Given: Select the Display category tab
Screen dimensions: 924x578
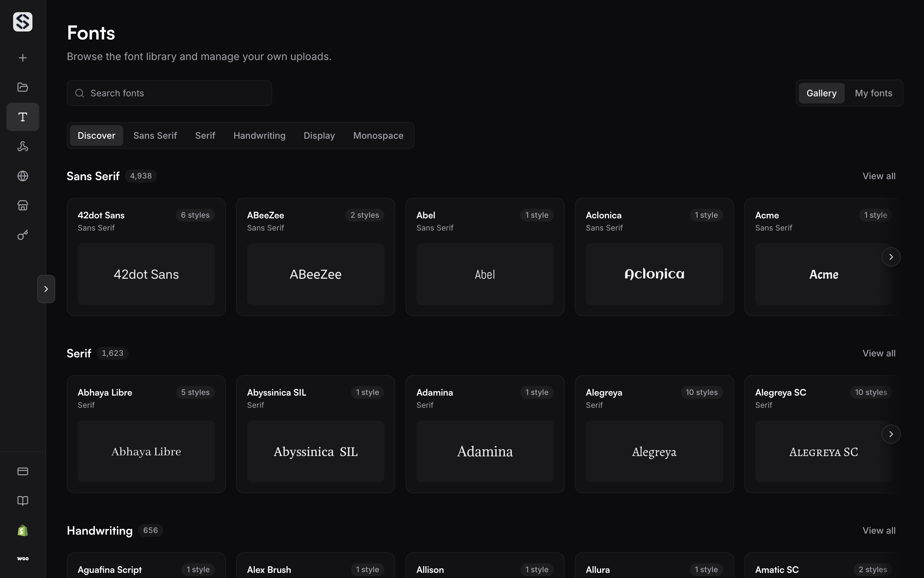Looking at the screenshot, I should click(x=319, y=136).
